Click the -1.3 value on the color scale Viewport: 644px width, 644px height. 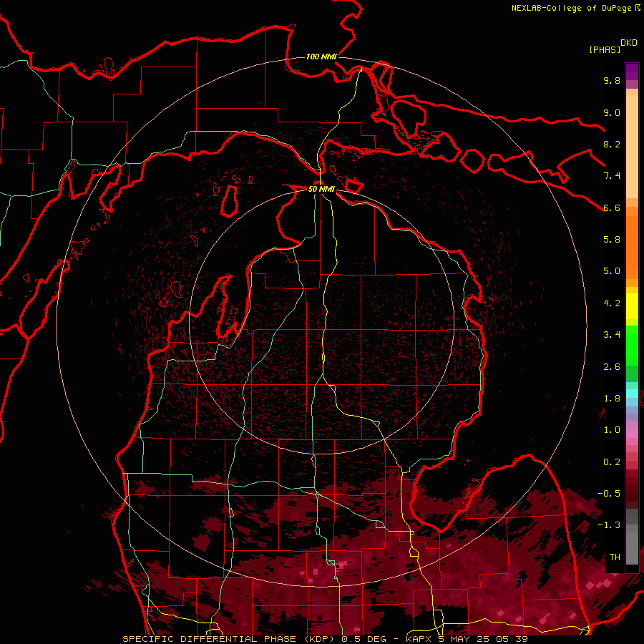click(x=609, y=525)
